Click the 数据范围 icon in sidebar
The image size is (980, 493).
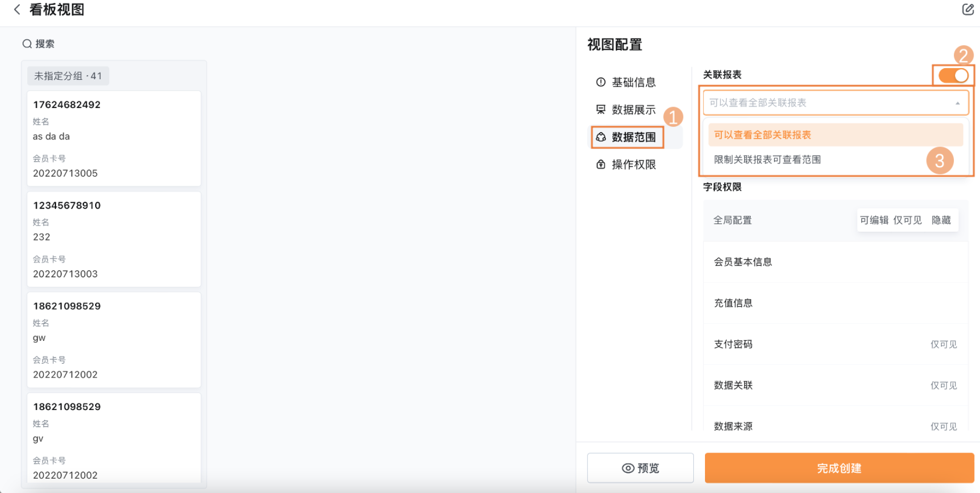[601, 137]
